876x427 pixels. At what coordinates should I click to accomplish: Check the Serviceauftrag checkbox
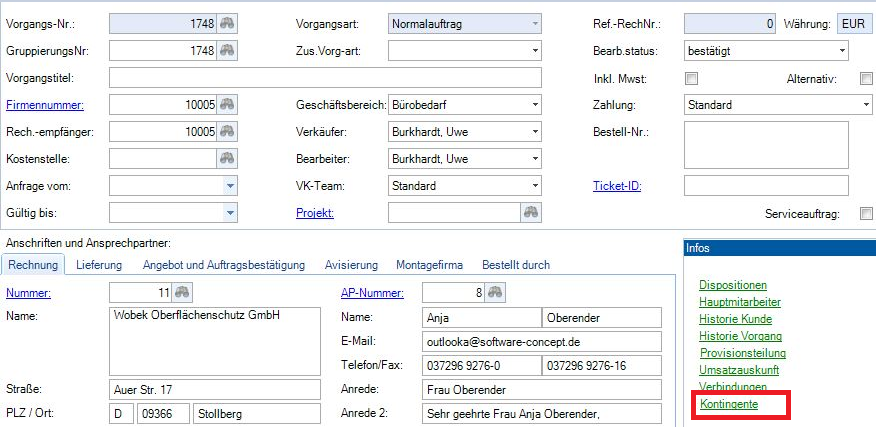click(866, 213)
